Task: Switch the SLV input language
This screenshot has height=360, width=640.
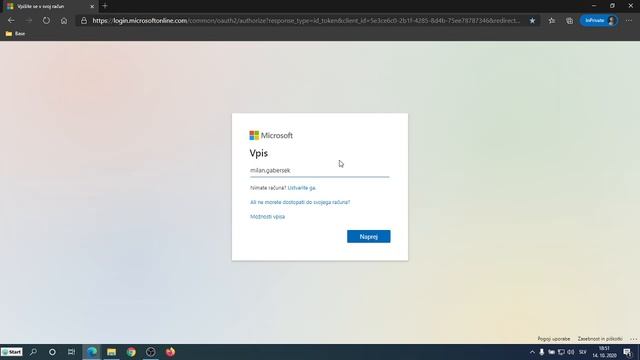Action: pos(582,352)
